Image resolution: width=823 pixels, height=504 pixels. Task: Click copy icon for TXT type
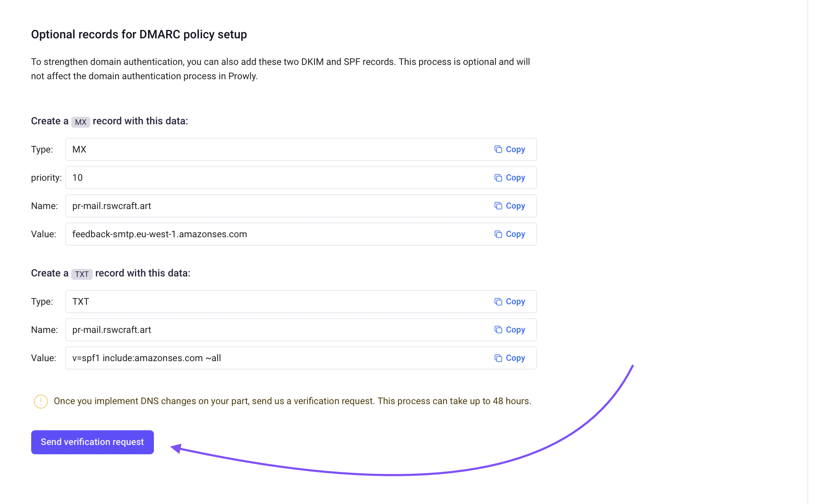(498, 302)
